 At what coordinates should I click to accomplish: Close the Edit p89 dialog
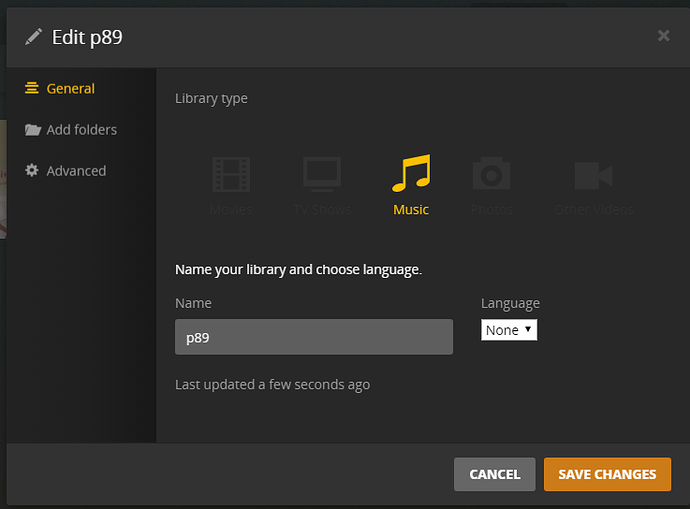click(664, 36)
